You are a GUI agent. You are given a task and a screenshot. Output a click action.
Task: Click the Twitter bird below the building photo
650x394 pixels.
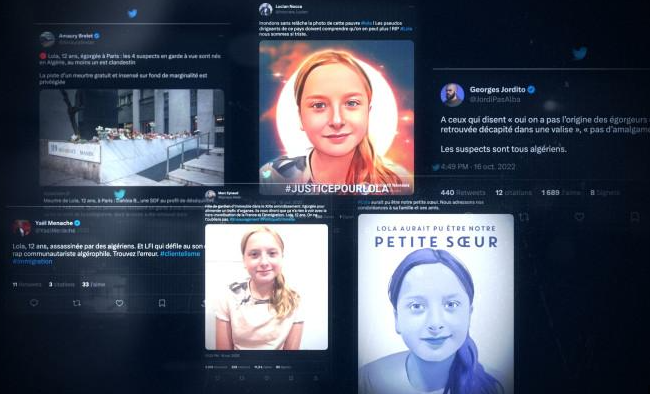tap(119, 194)
